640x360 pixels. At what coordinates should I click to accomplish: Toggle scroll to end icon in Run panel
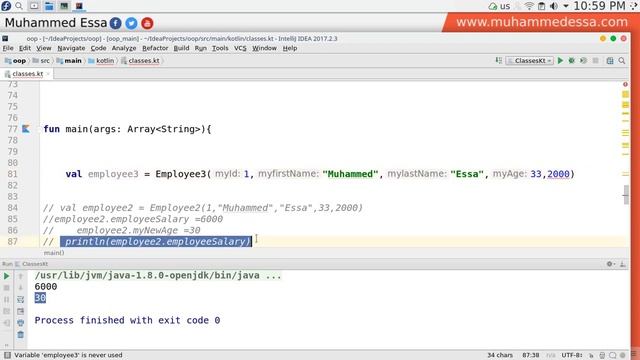click(20, 311)
